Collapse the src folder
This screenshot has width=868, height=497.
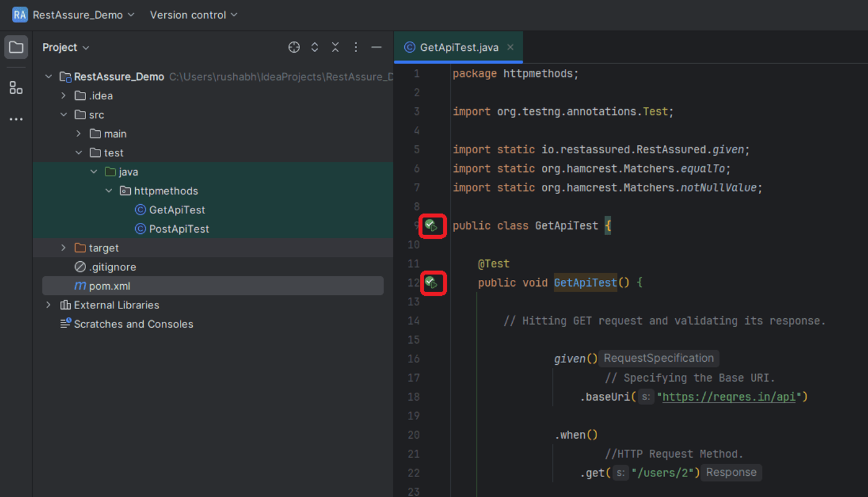coord(63,115)
